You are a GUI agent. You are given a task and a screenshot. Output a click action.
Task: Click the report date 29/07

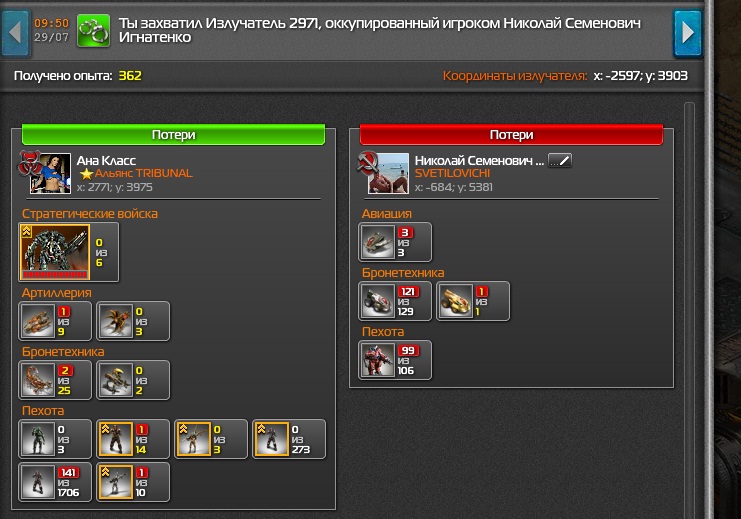(x=51, y=37)
